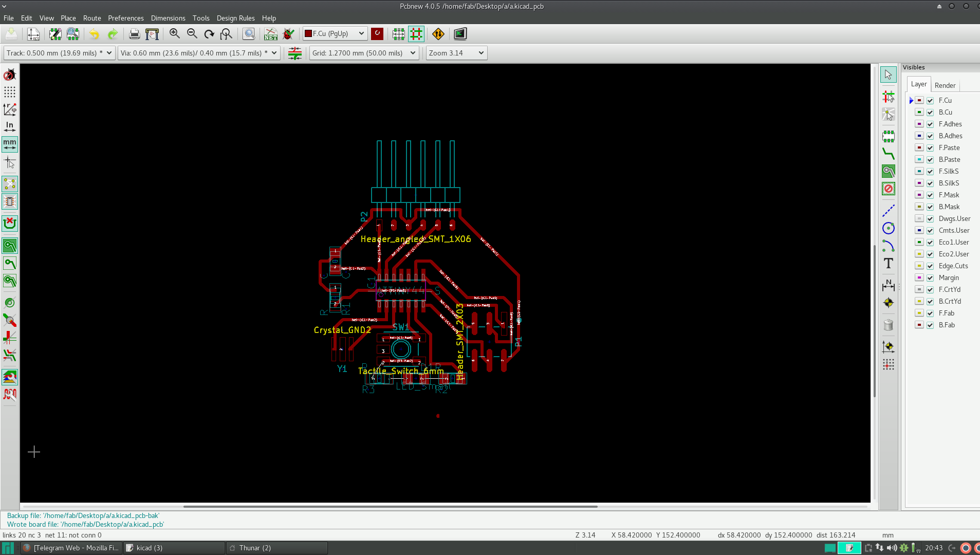The image size is (980, 555).
Task: Select the Add text tool
Action: click(889, 264)
